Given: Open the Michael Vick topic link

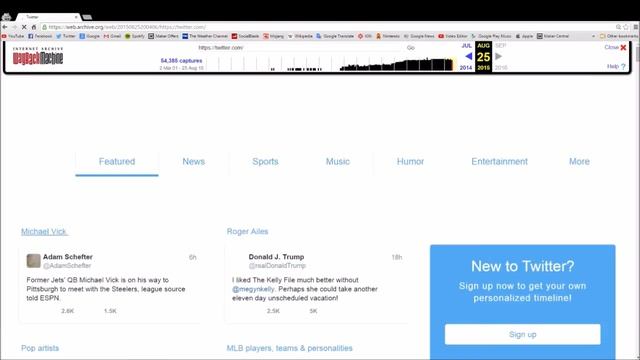Looking at the screenshot, I should tap(44, 231).
